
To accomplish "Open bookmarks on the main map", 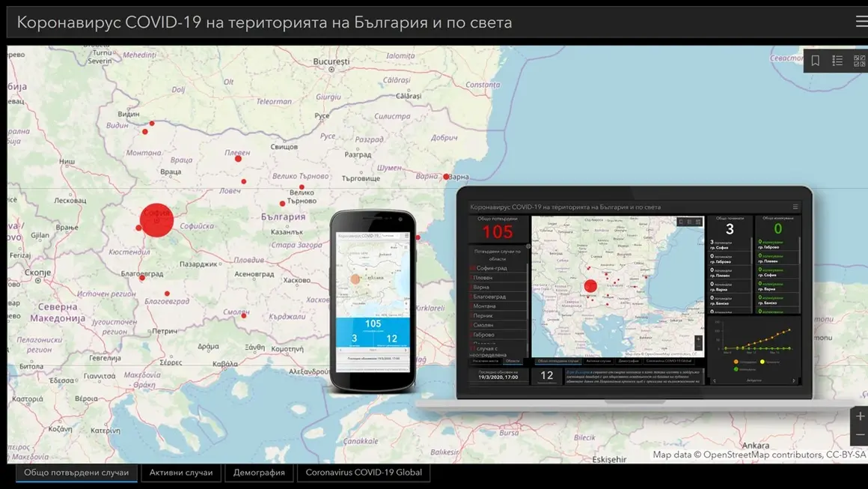I will [816, 61].
